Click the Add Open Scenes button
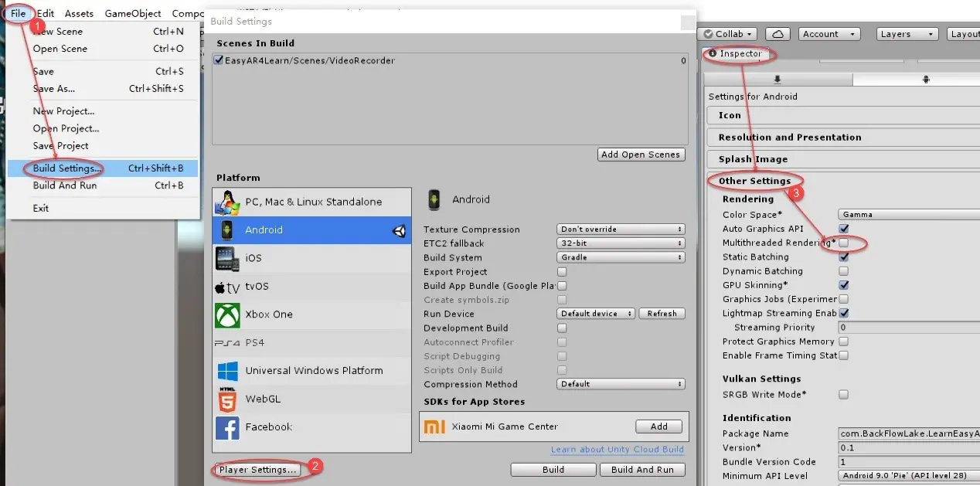Screen dimensions: 980x486 point(641,155)
